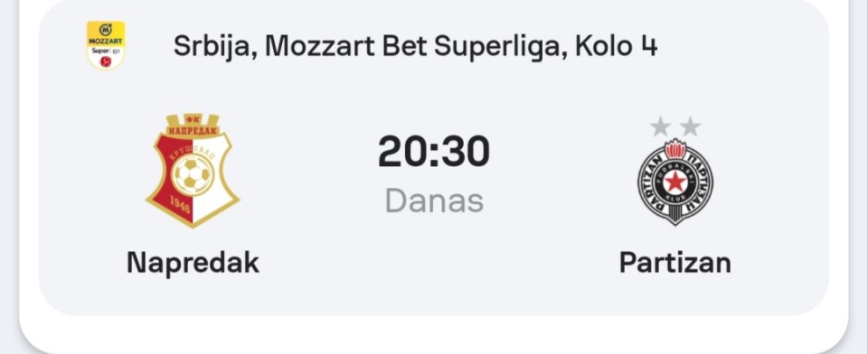868x354 pixels.
Task: Click the right star above Partizan crest
Action: coord(690,127)
